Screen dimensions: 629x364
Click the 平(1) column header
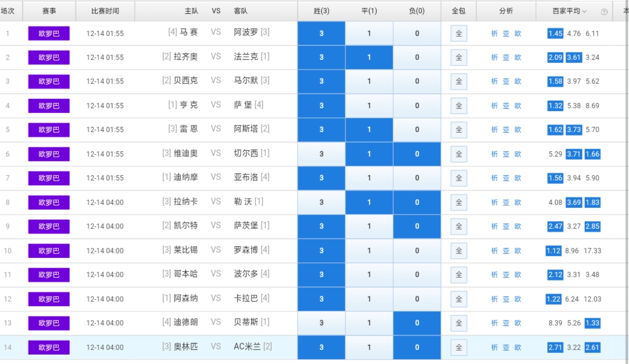pos(369,11)
